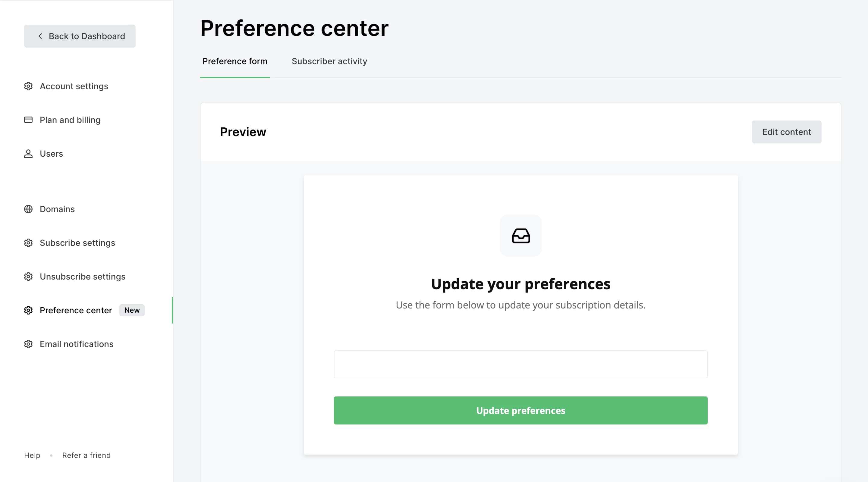The height and width of the screenshot is (482, 868).
Task: Select the Refer a friend link
Action: 86,455
